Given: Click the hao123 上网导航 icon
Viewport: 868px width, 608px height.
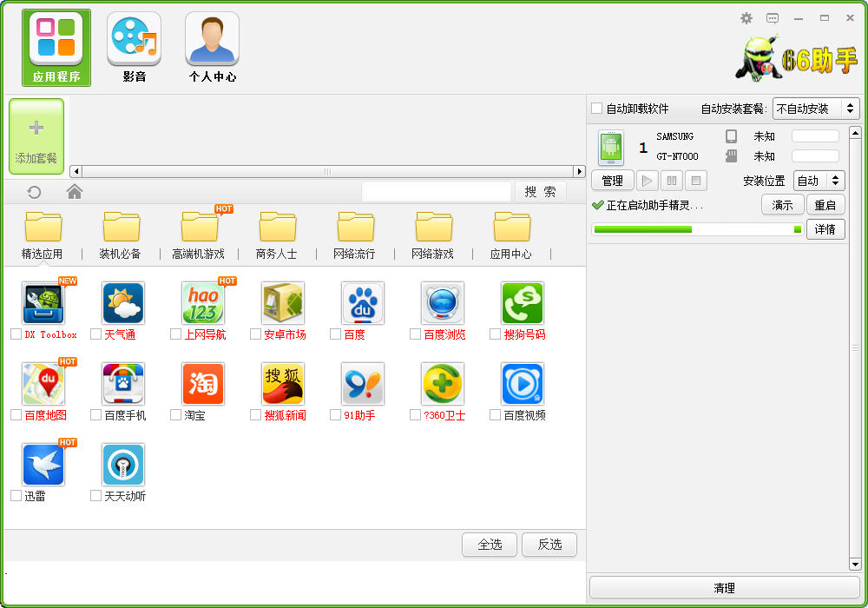Looking at the screenshot, I should click(202, 303).
